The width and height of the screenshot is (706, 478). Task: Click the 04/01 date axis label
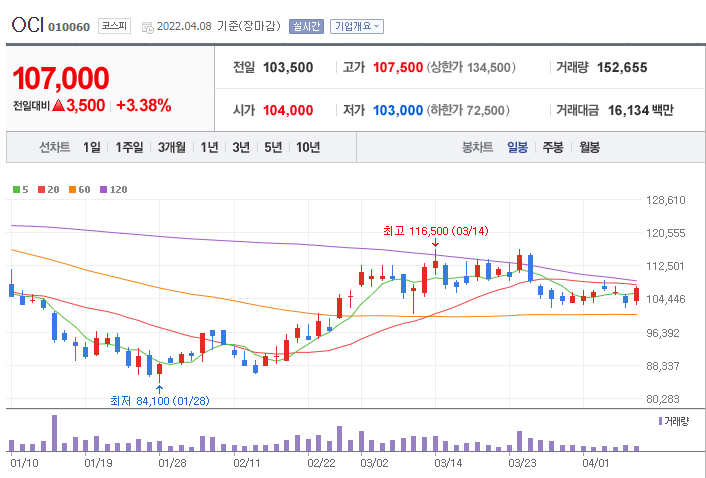(596, 463)
